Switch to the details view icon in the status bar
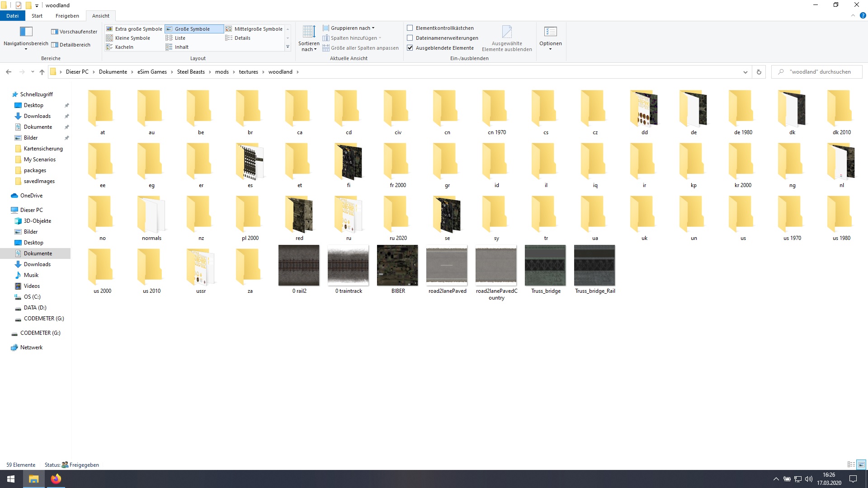Screen dimensions: 868x488 point(851,465)
